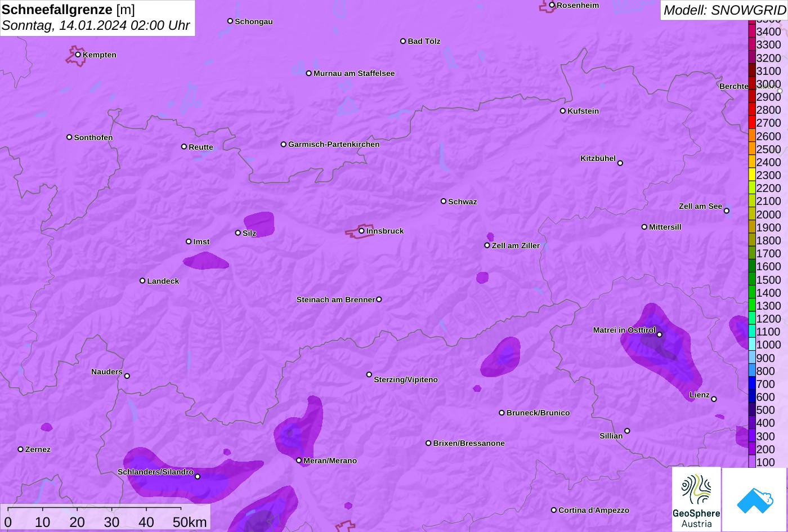This screenshot has height=532, width=788.
Task: Click the 2000 legend value
Action: tap(769, 214)
